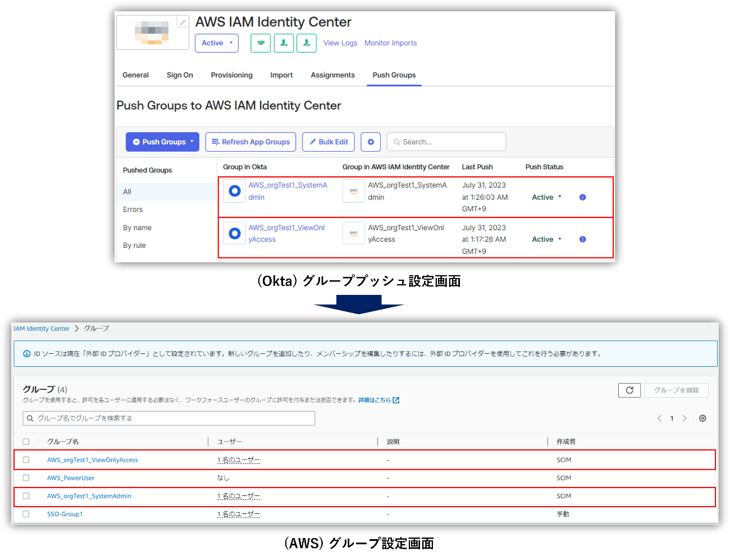Open the AWS_PowerUser group link
The height and width of the screenshot is (560, 730).
point(71,478)
